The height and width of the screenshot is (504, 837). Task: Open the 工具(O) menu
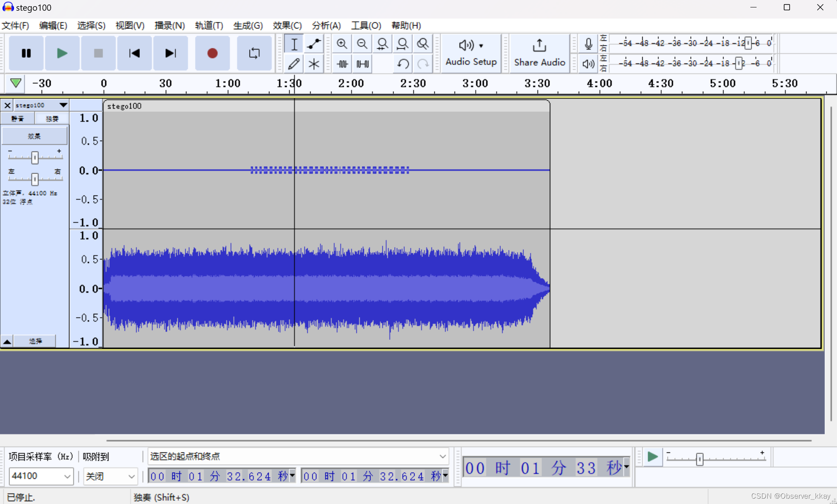tap(366, 26)
